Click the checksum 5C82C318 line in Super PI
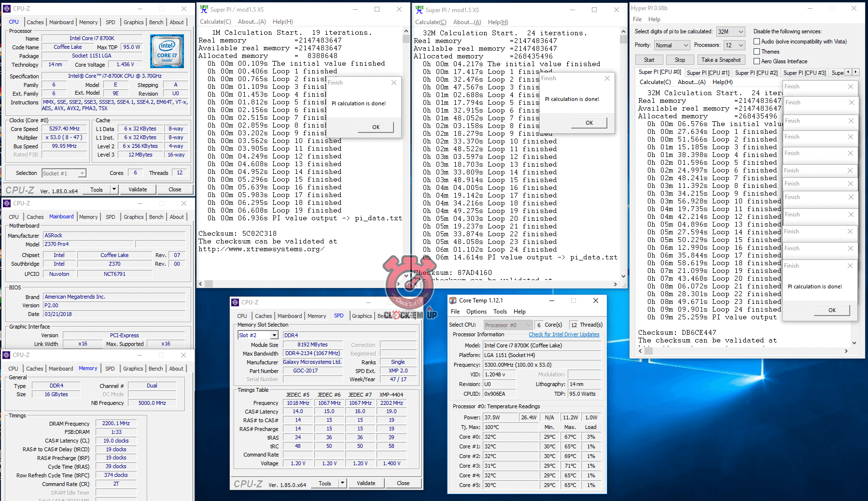 click(x=238, y=233)
